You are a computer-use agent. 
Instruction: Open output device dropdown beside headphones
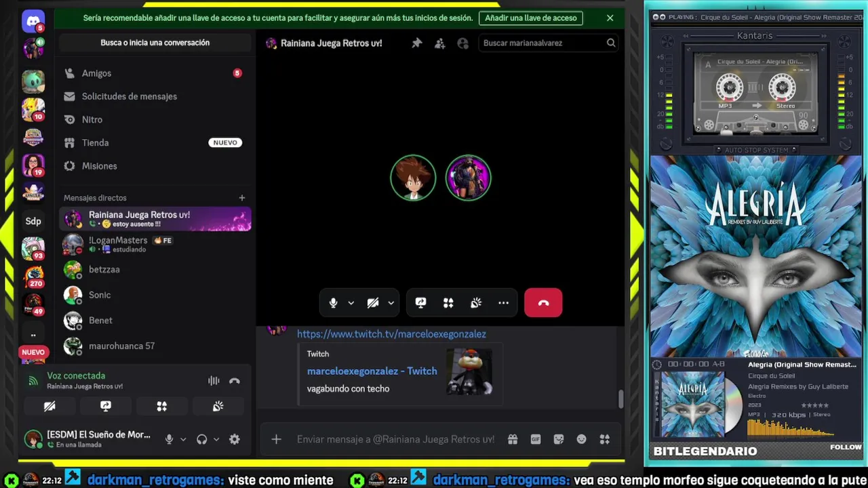pyautogui.click(x=216, y=439)
